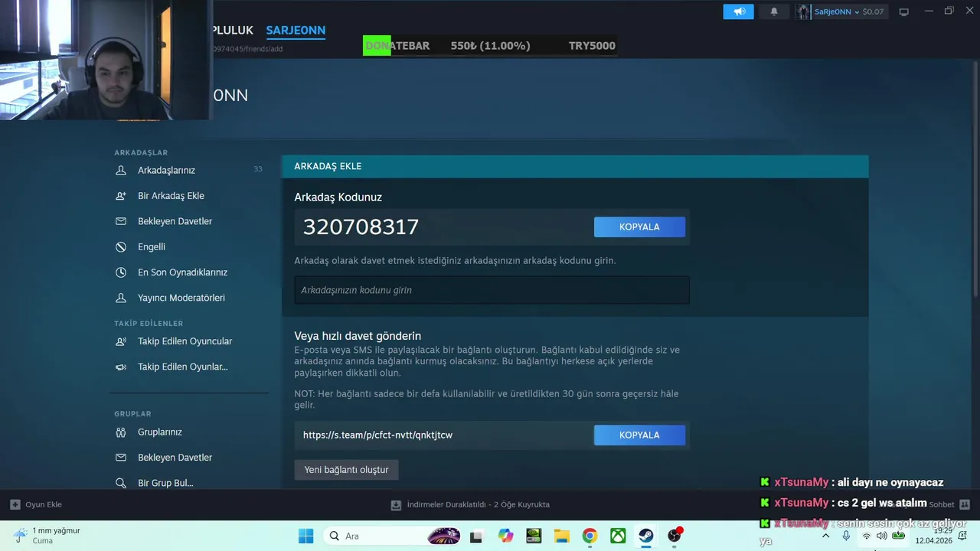Open NVIDIA app on the taskbar
Viewport: 980px width, 551px height.
[534, 536]
